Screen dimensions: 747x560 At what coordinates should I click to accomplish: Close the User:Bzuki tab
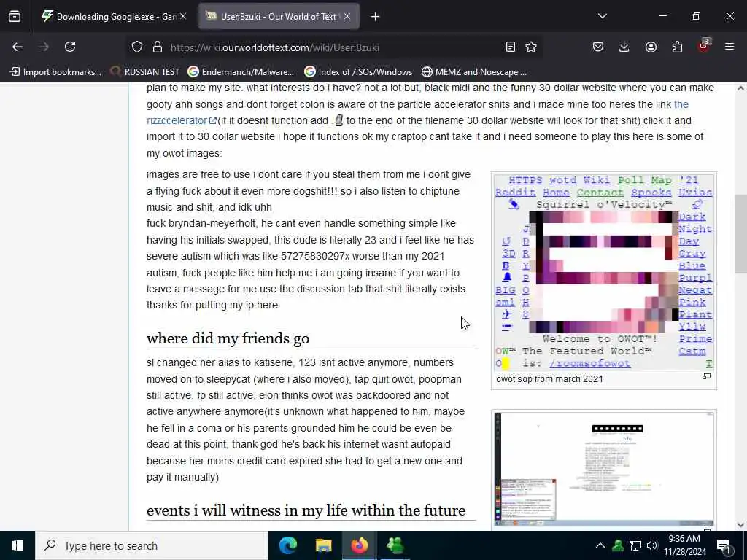pyautogui.click(x=347, y=16)
